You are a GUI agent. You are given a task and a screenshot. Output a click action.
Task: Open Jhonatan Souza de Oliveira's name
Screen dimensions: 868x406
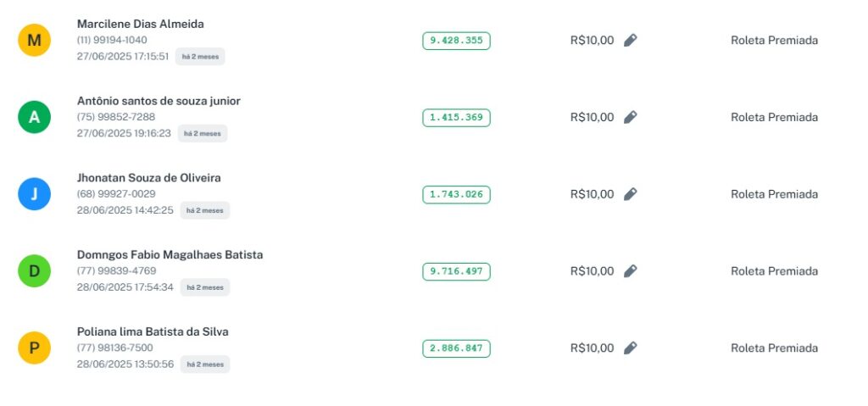tap(148, 178)
